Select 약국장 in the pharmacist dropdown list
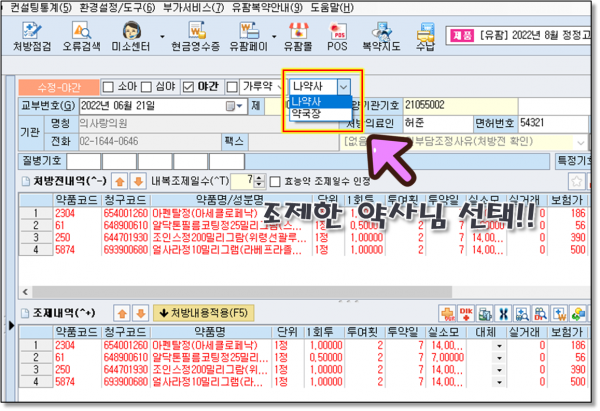 (305, 114)
